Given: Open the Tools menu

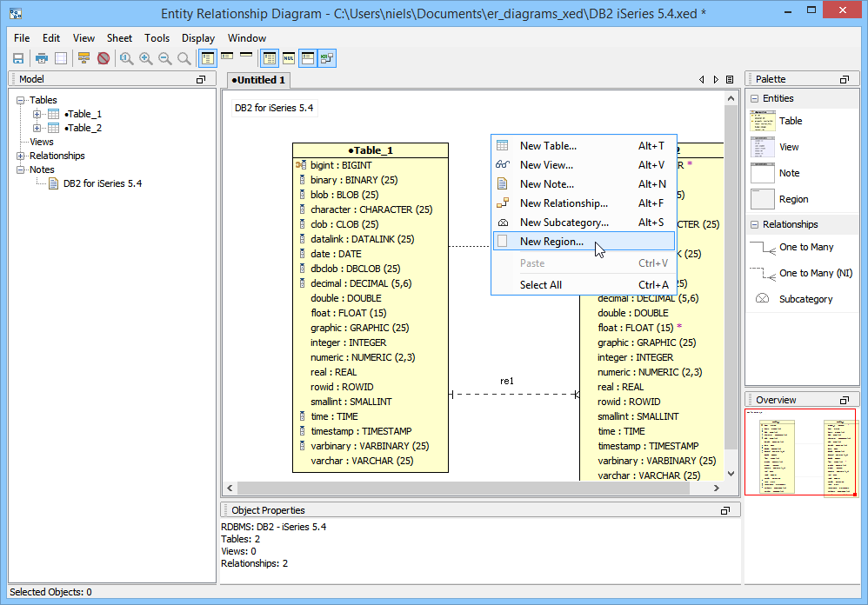Looking at the screenshot, I should (157, 38).
